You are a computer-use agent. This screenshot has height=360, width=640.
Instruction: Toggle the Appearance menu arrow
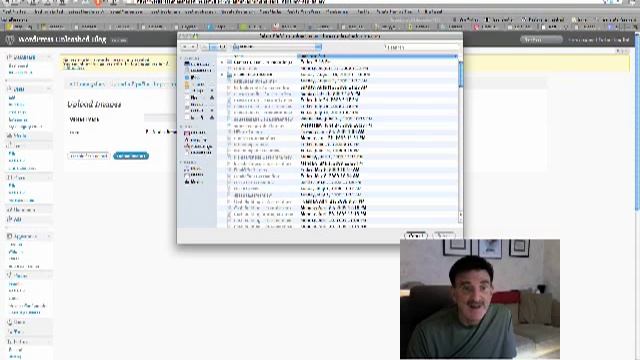tap(49, 236)
